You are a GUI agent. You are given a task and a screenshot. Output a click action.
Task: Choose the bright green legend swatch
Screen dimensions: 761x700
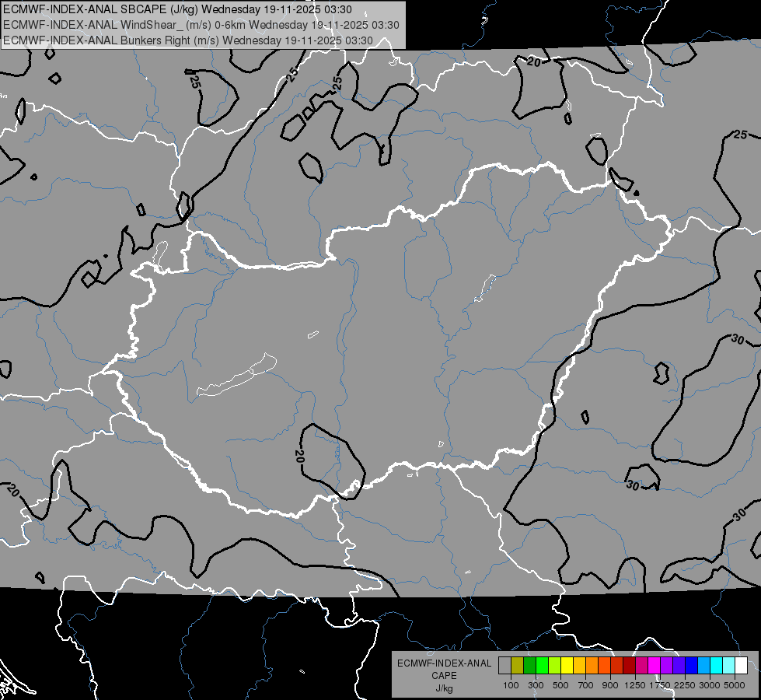(x=542, y=666)
